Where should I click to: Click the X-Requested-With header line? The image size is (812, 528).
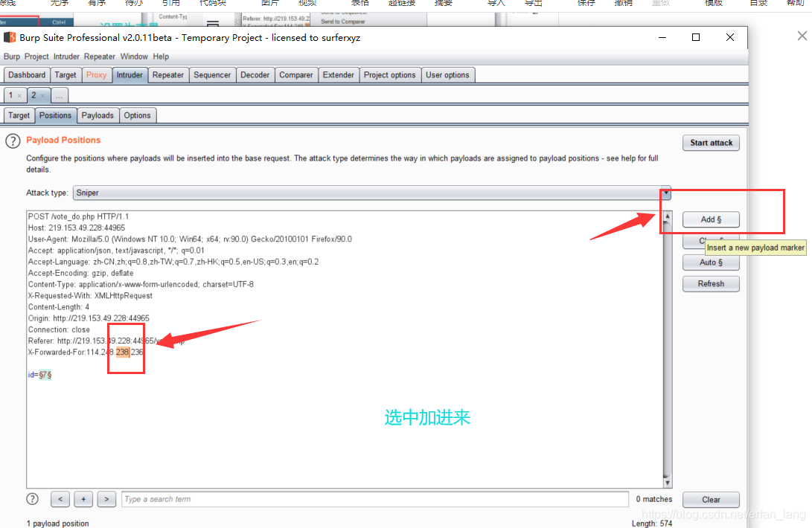tap(90, 295)
